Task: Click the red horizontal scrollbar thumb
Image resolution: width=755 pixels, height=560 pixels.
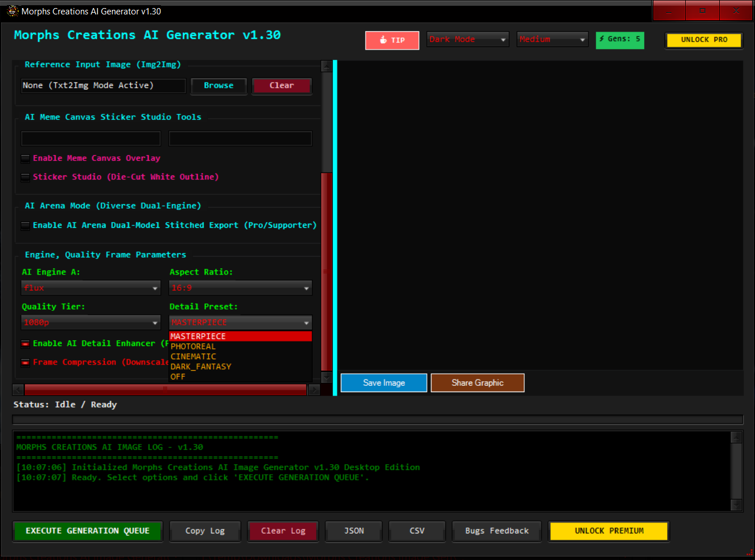Action: [166, 390]
